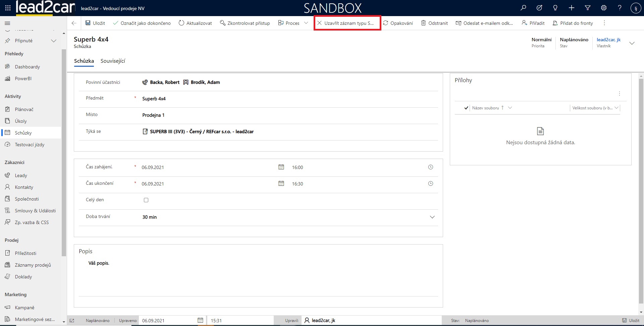Open Schůzky in the sidebar
Screen dimensions: 644x326
click(x=23, y=133)
